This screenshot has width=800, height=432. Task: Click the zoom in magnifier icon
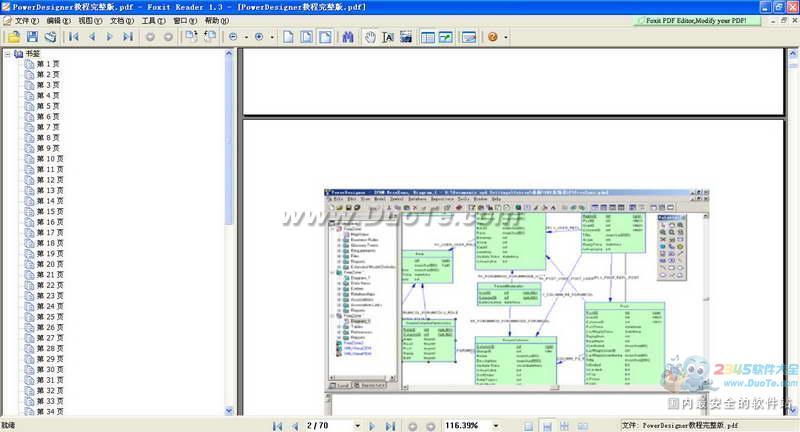point(259,37)
